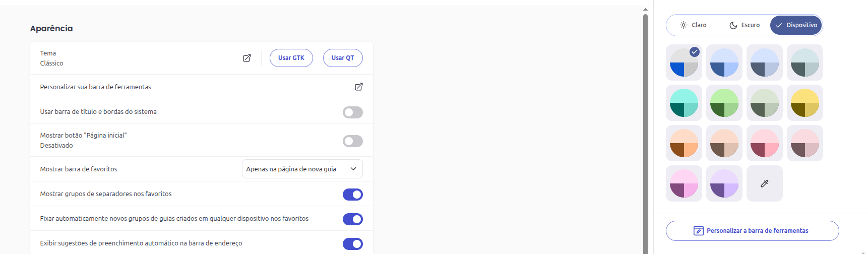The image size is (868, 254).
Task: Enable system title bar and borders toggle
Action: point(353,112)
